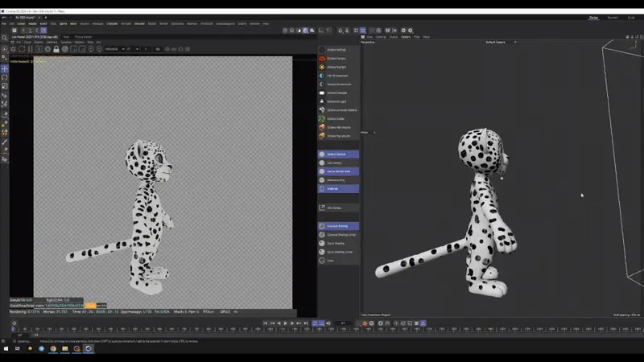
Task: Open the viewport Cameras menu
Action: 381,37
